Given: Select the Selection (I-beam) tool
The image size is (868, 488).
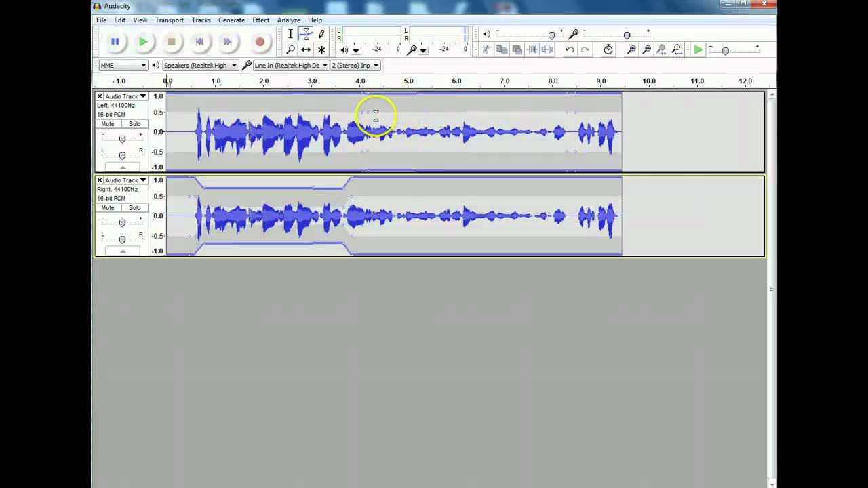Looking at the screenshot, I should click(290, 34).
